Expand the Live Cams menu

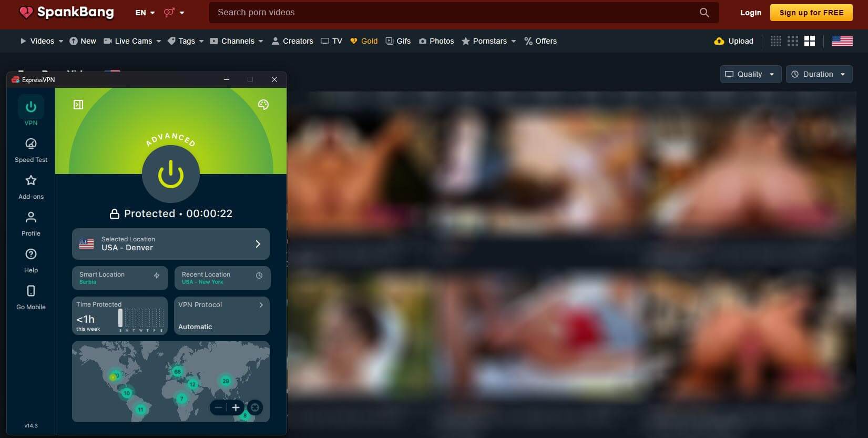132,41
